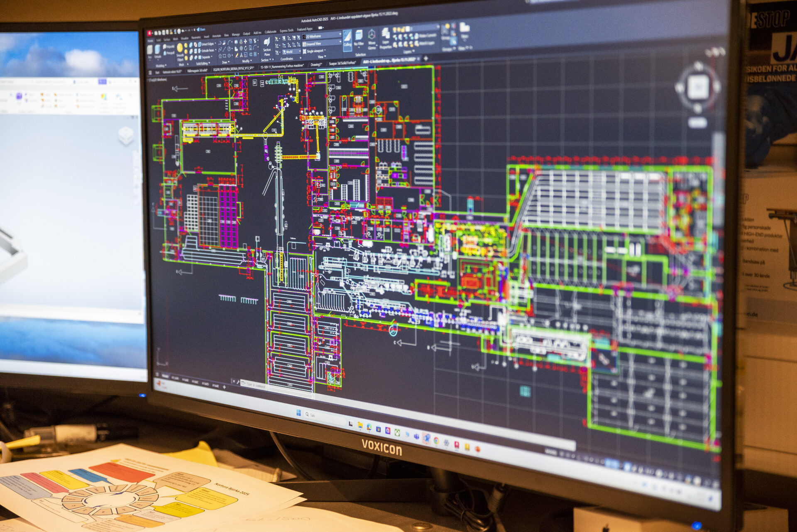This screenshot has height=532, width=797.
Task: Open the AutoCAD application menu button
Action: pos(149,33)
